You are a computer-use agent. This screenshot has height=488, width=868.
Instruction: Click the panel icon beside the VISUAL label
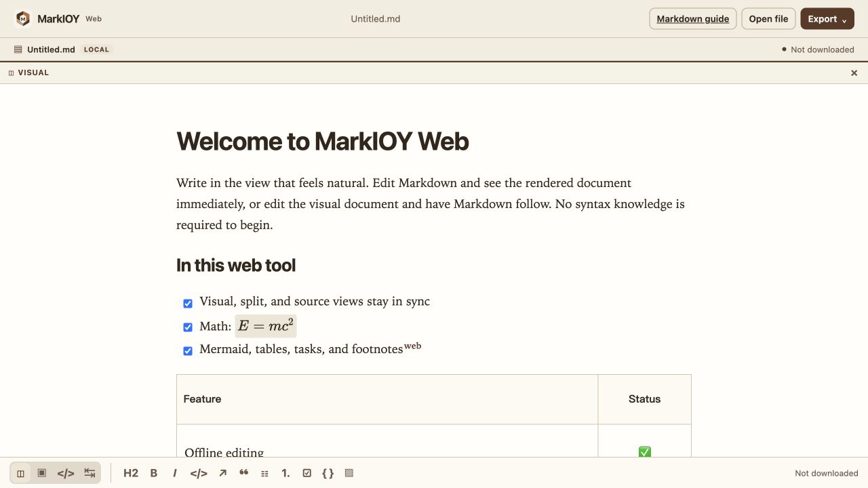[x=11, y=73]
